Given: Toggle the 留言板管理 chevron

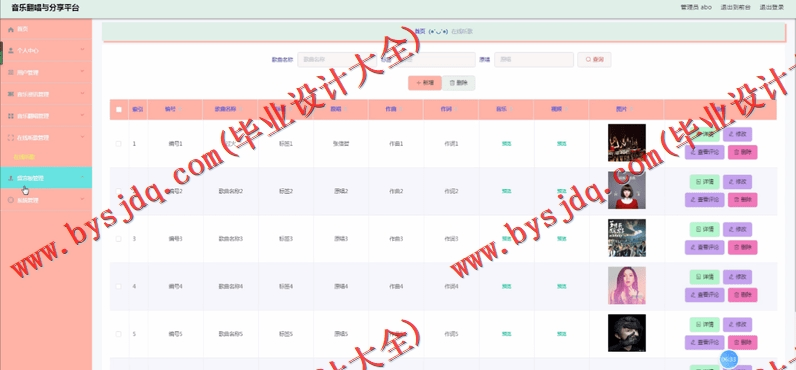Looking at the screenshot, I should click(x=82, y=177).
